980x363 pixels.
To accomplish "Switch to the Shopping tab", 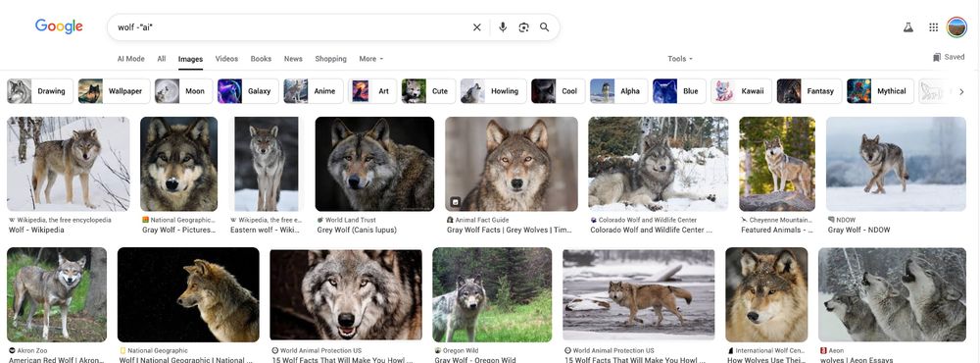I will click(x=330, y=59).
